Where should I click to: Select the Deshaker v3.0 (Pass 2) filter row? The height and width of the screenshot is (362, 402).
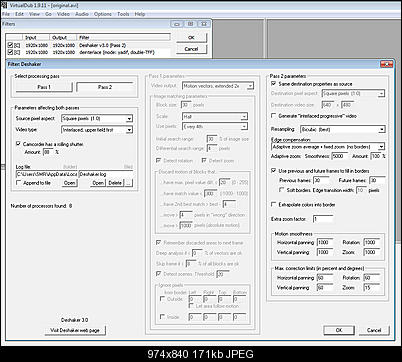pyautogui.click(x=88, y=45)
